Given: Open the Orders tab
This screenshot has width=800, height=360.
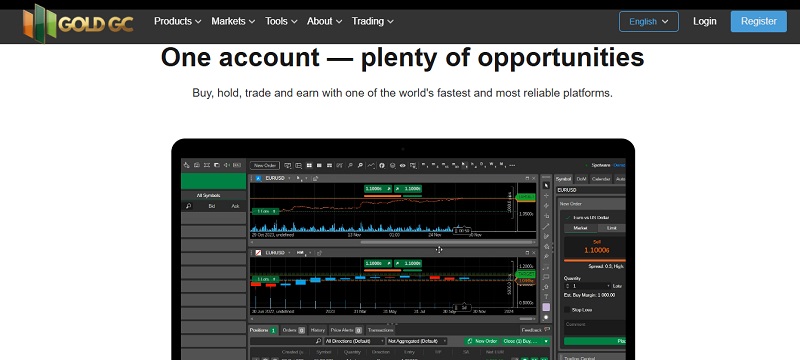Looking at the screenshot, I should click(x=293, y=330).
